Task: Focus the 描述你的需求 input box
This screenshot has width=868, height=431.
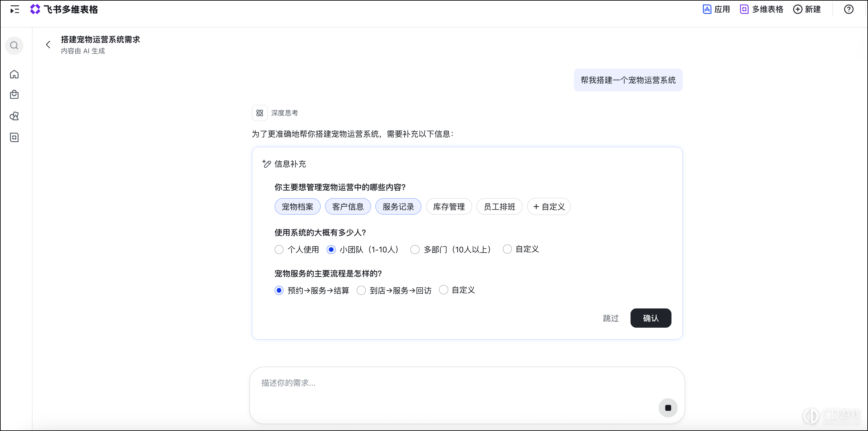Action: tap(467, 395)
